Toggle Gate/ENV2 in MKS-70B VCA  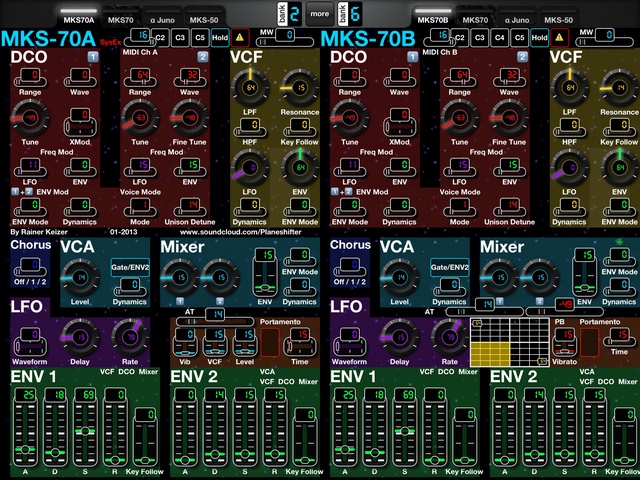pyautogui.click(x=449, y=267)
